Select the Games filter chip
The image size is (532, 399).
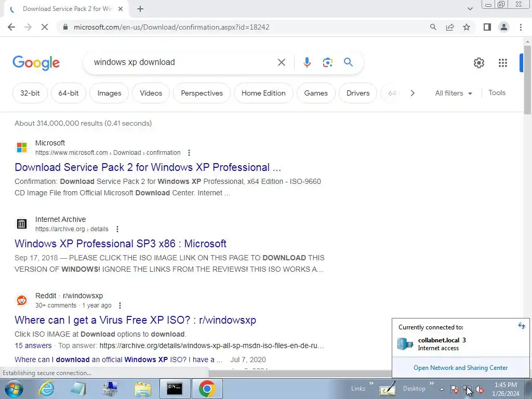(x=316, y=93)
